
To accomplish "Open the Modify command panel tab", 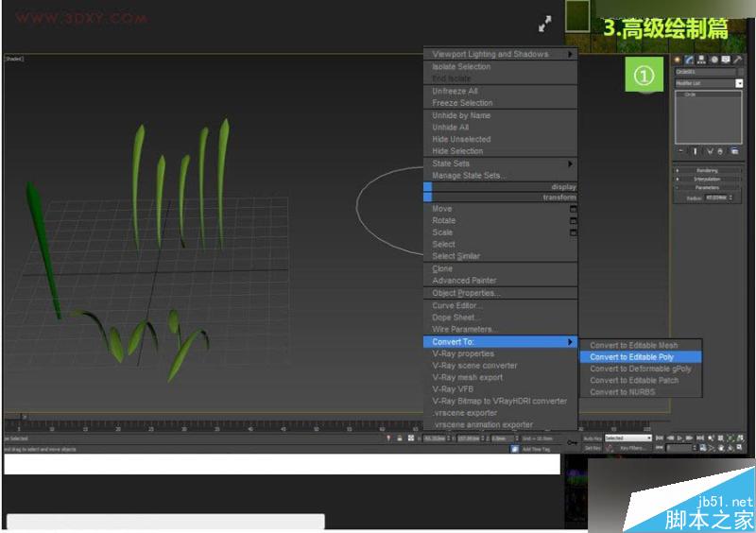I will pos(690,60).
